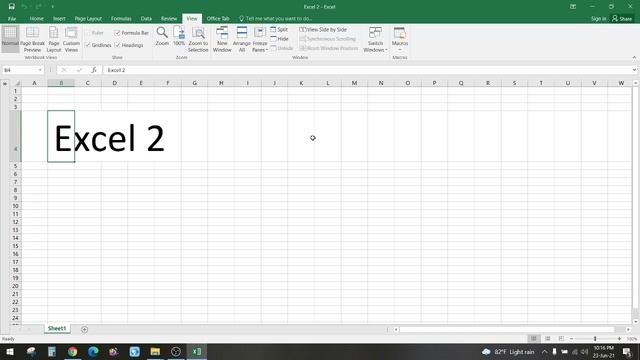Open the clock showing 10:16 PM
Viewport: 640px width, 360px height.
tap(604, 351)
